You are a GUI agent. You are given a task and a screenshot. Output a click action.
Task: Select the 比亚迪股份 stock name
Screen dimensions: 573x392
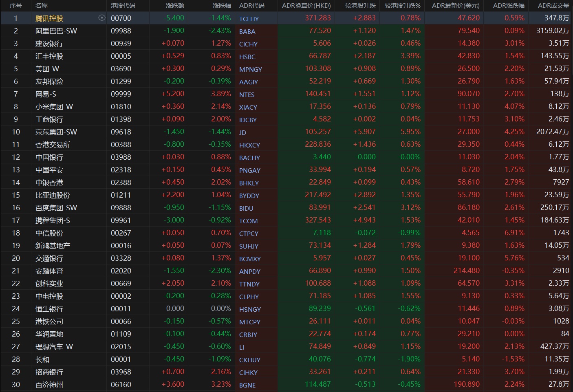53,195
